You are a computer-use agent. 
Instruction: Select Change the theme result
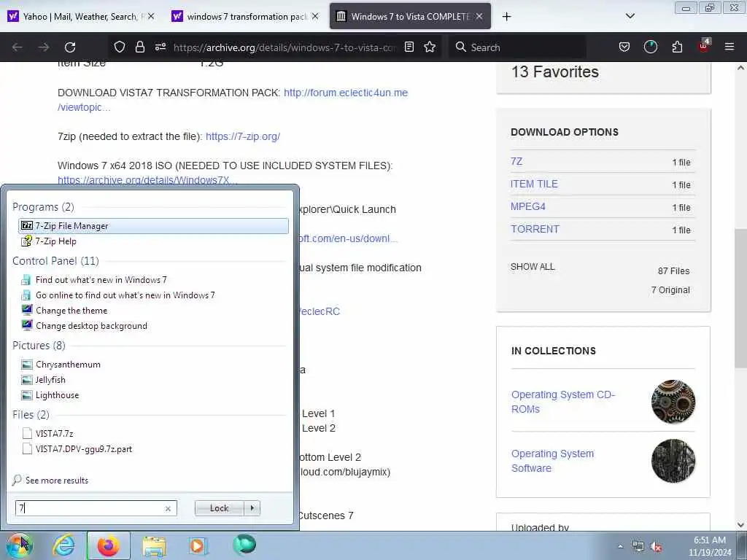pyautogui.click(x=71, y=310)
